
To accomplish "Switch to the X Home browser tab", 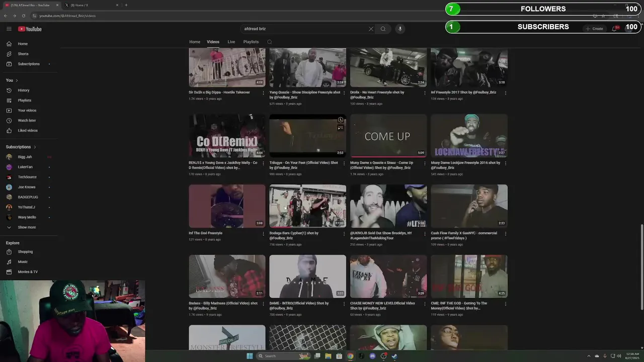I will point(92,5).
